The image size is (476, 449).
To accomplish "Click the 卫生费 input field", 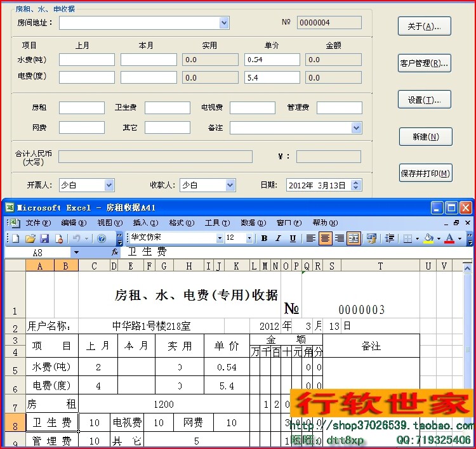I will [x=168, y=108].
